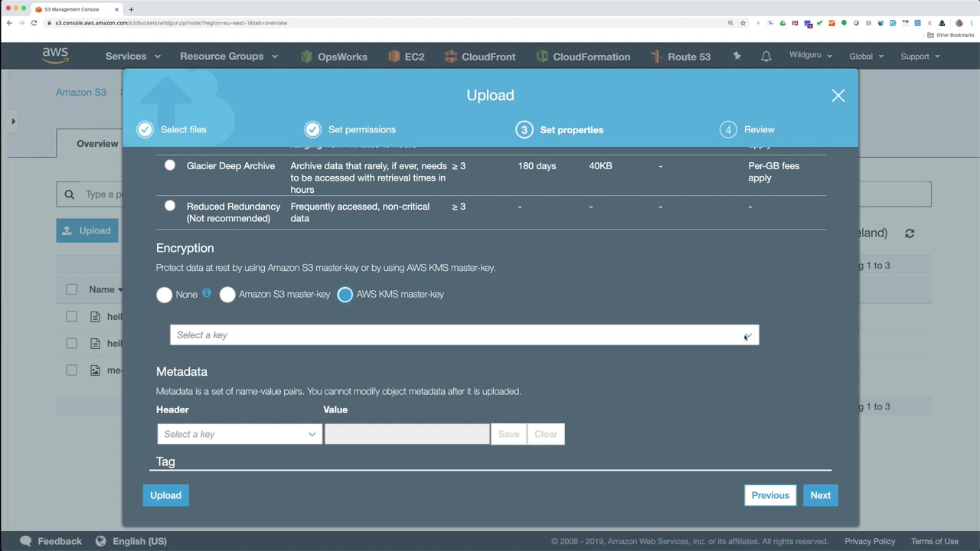Viewport: 980px width, 551px height.
Task: Click the search magnifier in the bucket filter
Action: pos(69,194)
